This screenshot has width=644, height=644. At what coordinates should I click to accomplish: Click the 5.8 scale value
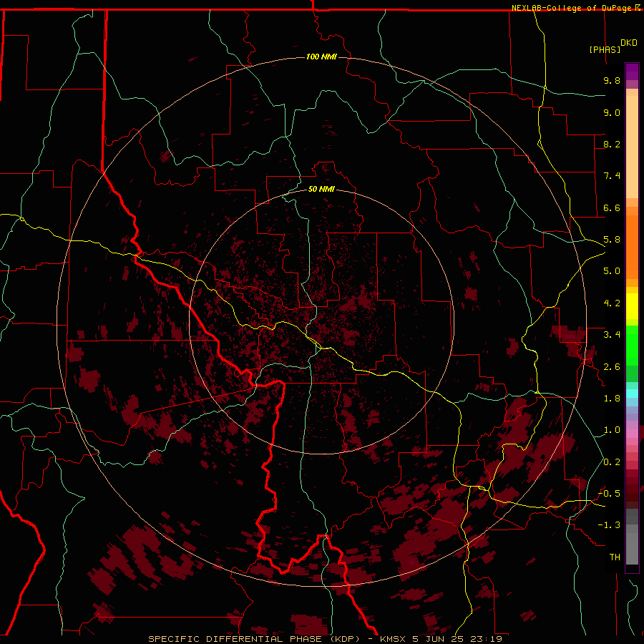pyautogui.click(x=612, y=240)
